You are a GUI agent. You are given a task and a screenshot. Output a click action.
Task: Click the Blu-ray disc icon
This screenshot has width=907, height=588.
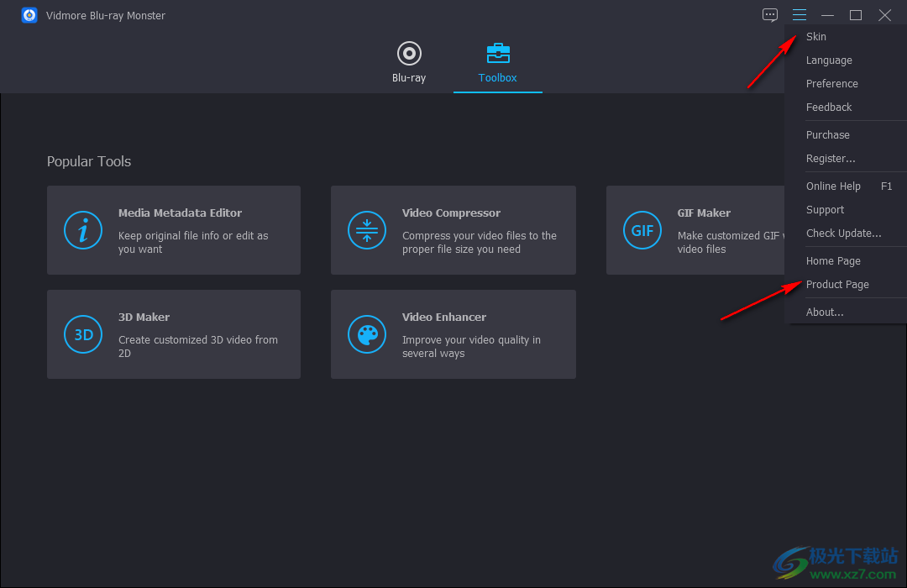[x=409, y=54]
